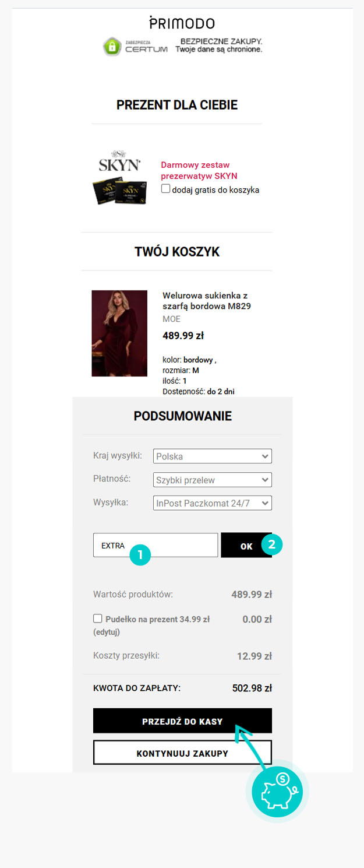Select the 'KONTYNUUJ ZAKUPY' button
The height and width of the screenshot is (868, 364).
(x=182, y=753)
